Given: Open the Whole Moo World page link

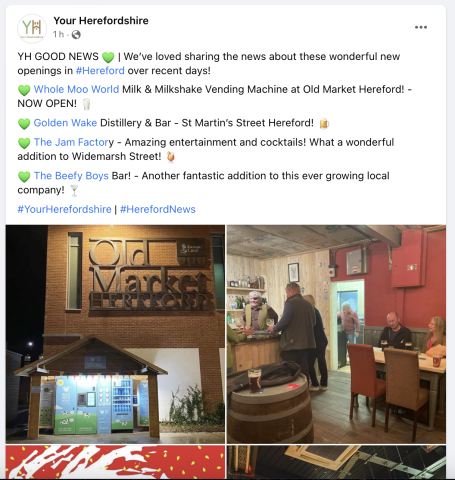Looking at the screenshot, I should 76,89.
